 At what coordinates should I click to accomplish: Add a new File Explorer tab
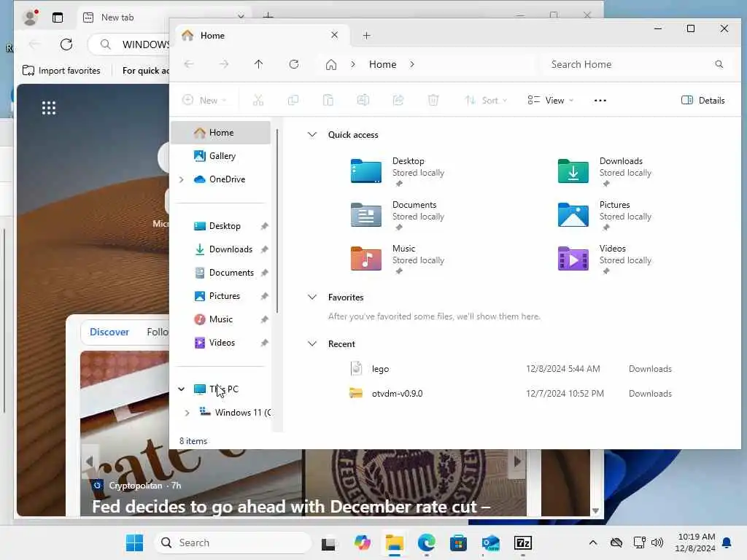coord(366,35)
